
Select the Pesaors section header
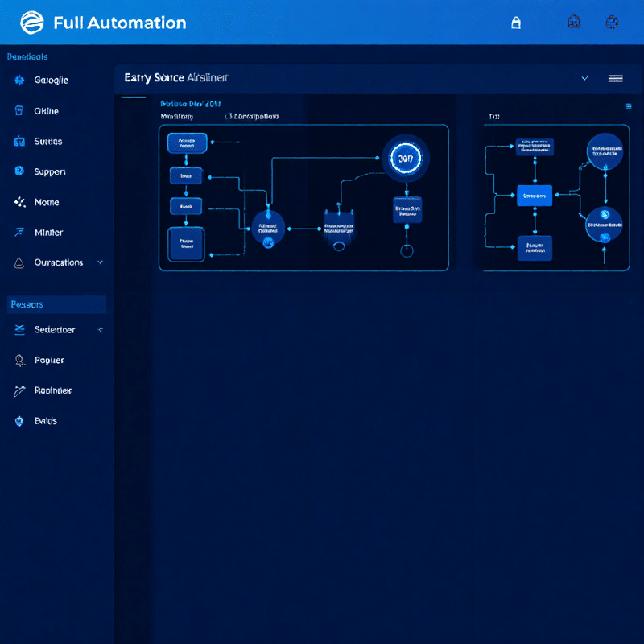coord(56,304)
